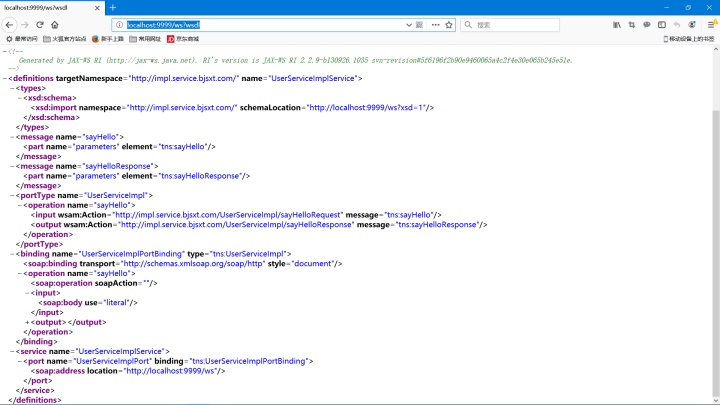Collapse the portType UserServiceImpl element
720x405 pixels.
click(12, 196)
